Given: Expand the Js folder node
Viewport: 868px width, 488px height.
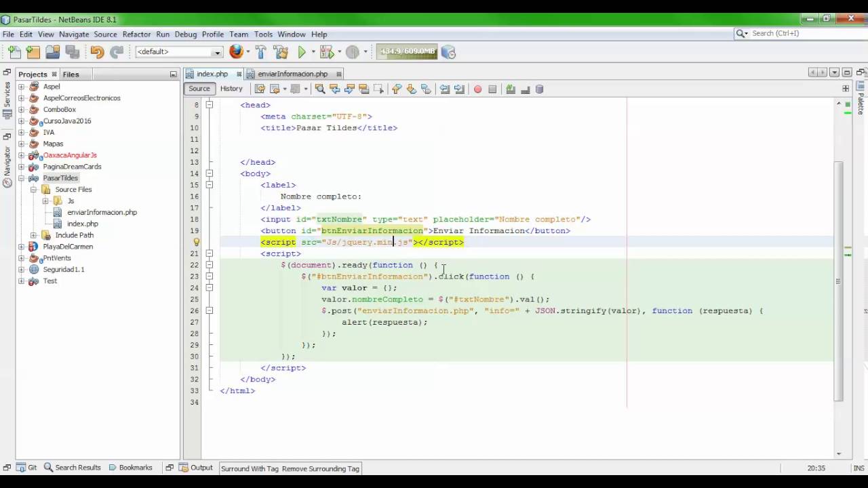Looking at the screenshot, I should (45, 201).
